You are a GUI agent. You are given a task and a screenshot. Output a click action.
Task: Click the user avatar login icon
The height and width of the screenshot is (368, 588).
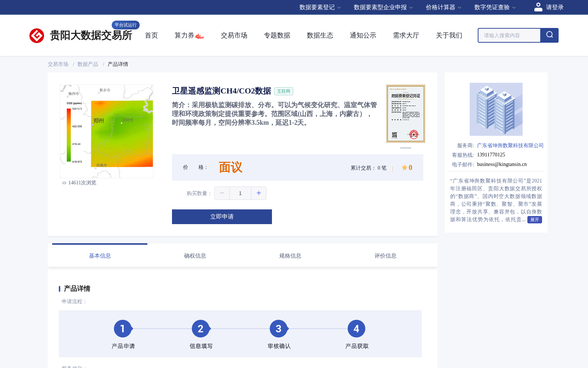[538, 7]
